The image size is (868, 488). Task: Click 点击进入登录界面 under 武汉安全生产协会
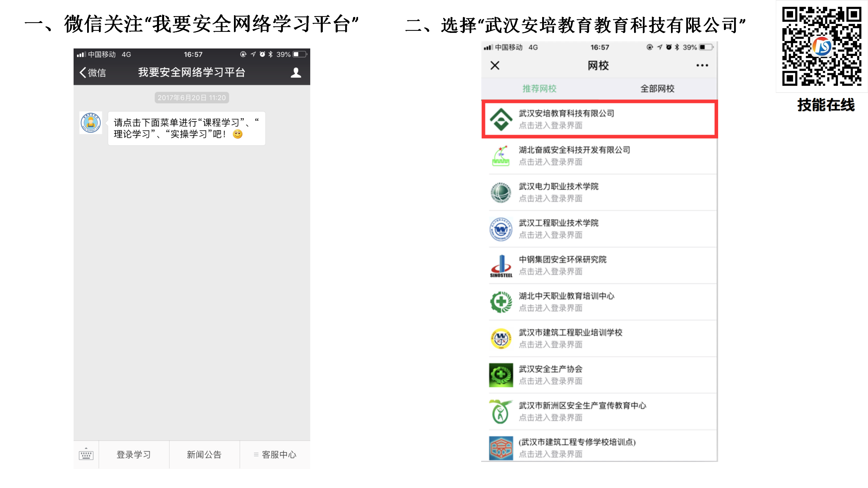551,381
